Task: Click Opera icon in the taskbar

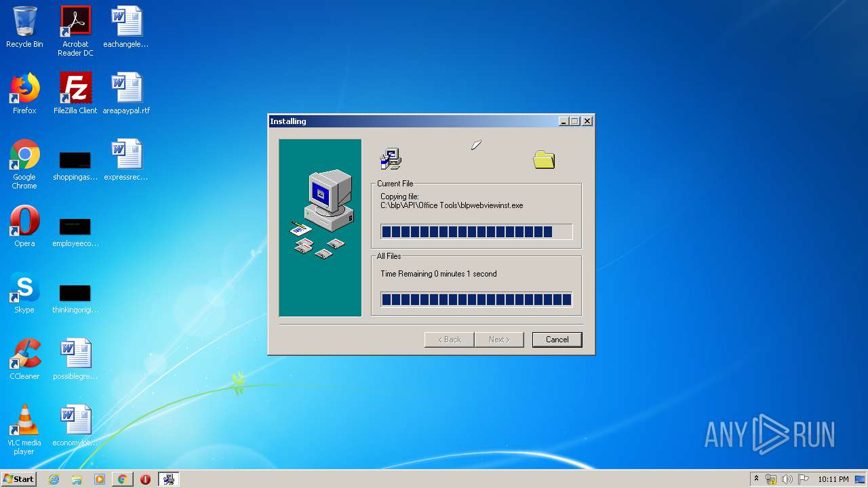Action: (x=145, y=479)
